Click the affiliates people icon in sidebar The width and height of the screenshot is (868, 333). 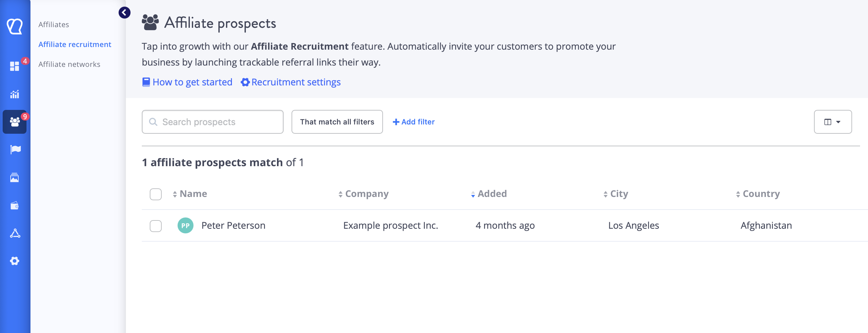(15, 122)
